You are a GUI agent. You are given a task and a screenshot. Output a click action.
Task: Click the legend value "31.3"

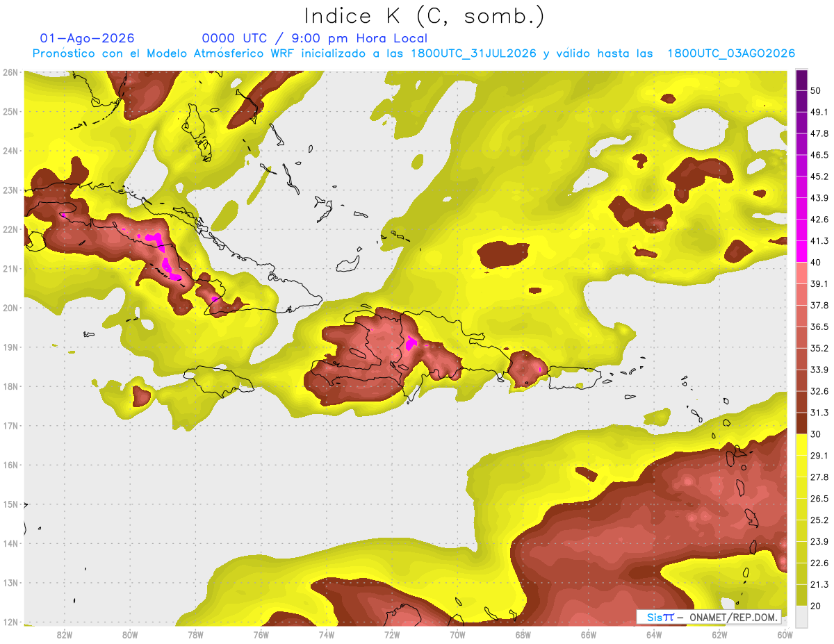(819, 413)
